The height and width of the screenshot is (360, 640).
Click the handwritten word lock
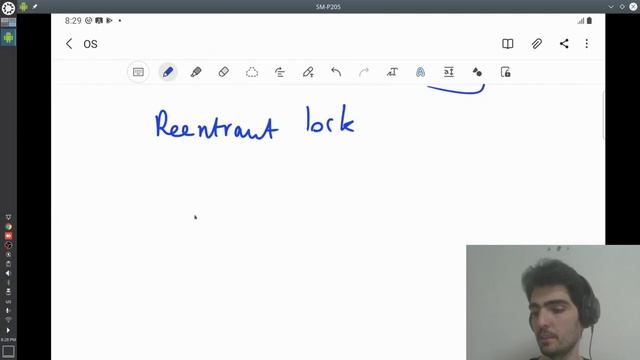[330, 119]
